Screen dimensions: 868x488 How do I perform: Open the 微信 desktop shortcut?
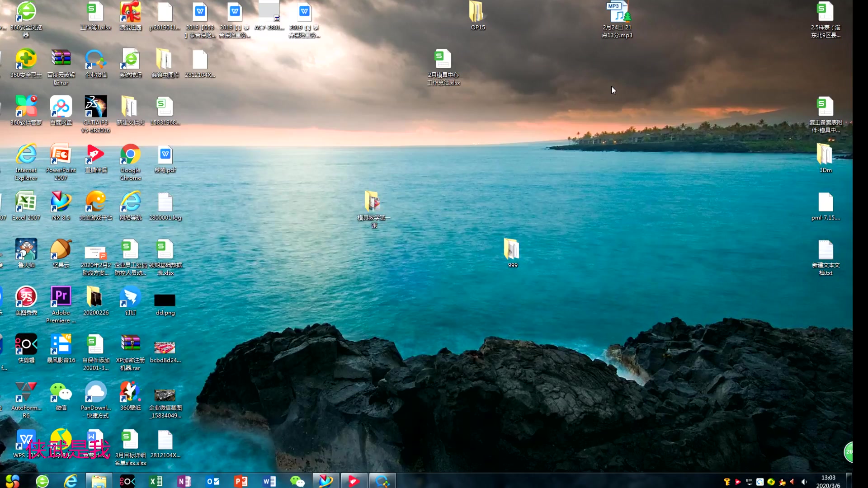pos(61,396)
